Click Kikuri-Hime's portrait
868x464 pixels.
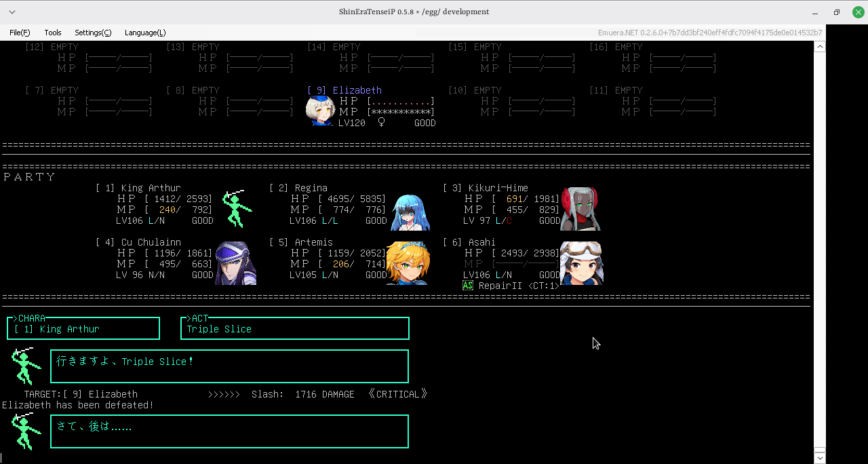(x=580, y=209)
